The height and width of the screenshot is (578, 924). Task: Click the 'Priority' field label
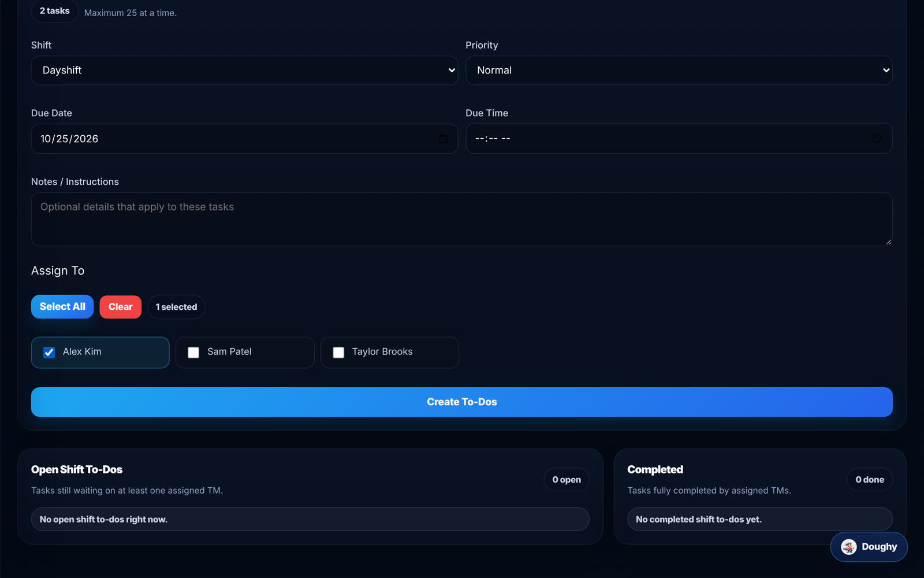coord(482,45)
